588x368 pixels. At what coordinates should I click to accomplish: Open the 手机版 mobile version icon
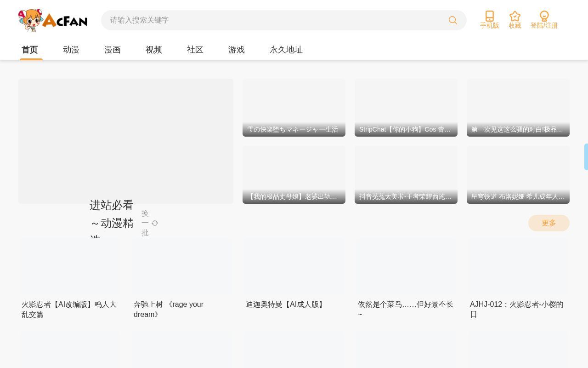click(490, 16)
